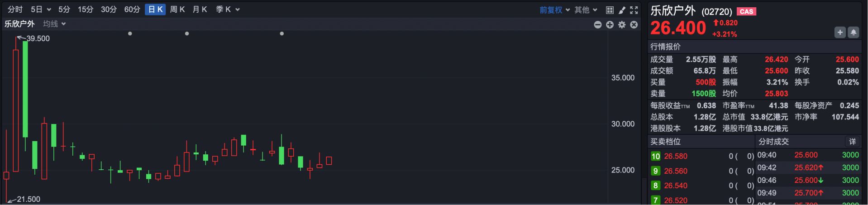Click the CAS badge next to stock code

click(x=746, y=12)
